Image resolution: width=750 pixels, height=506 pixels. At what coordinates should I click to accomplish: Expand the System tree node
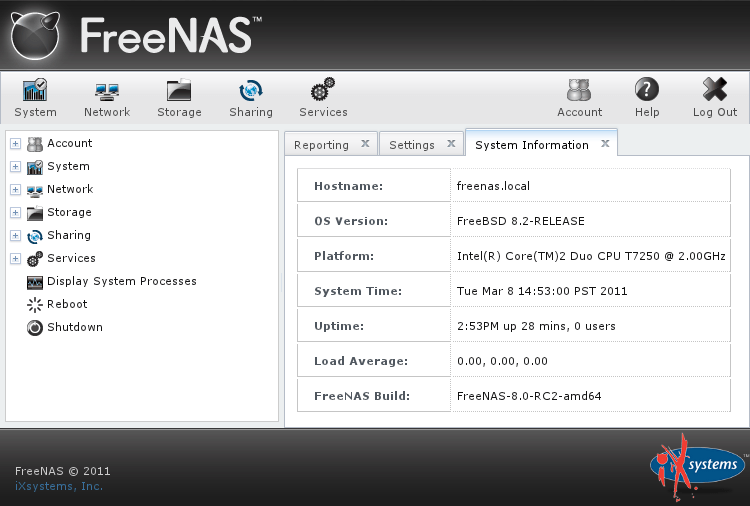pyautogui.click(x=15, y=166)
